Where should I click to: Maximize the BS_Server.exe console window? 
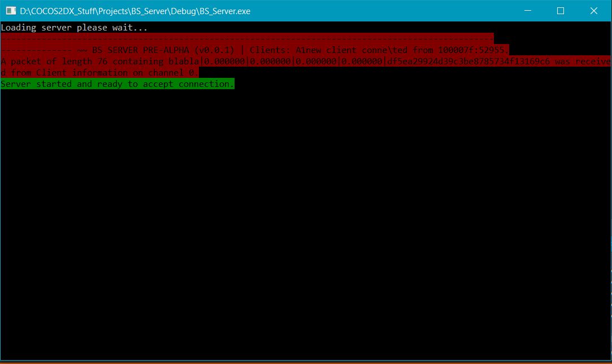[x=561, y=11]
